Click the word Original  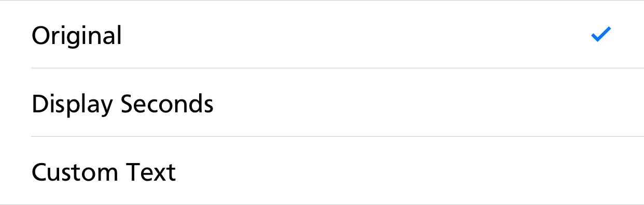(77, 36)
